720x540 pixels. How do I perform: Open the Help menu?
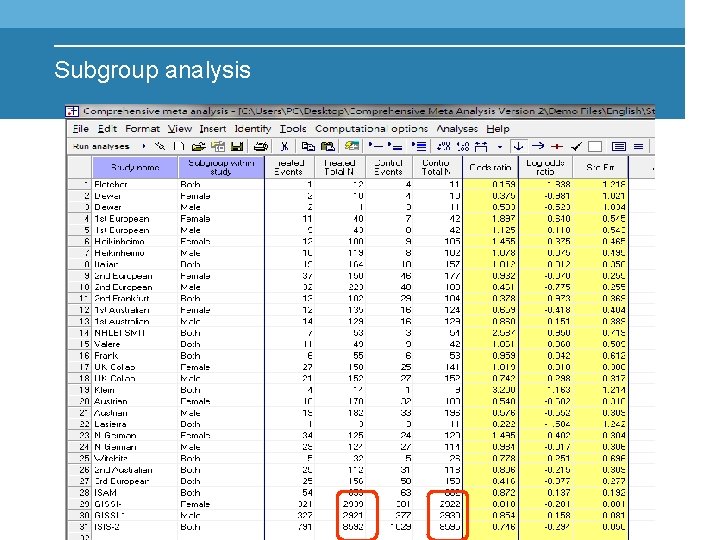tap(498, 129)
